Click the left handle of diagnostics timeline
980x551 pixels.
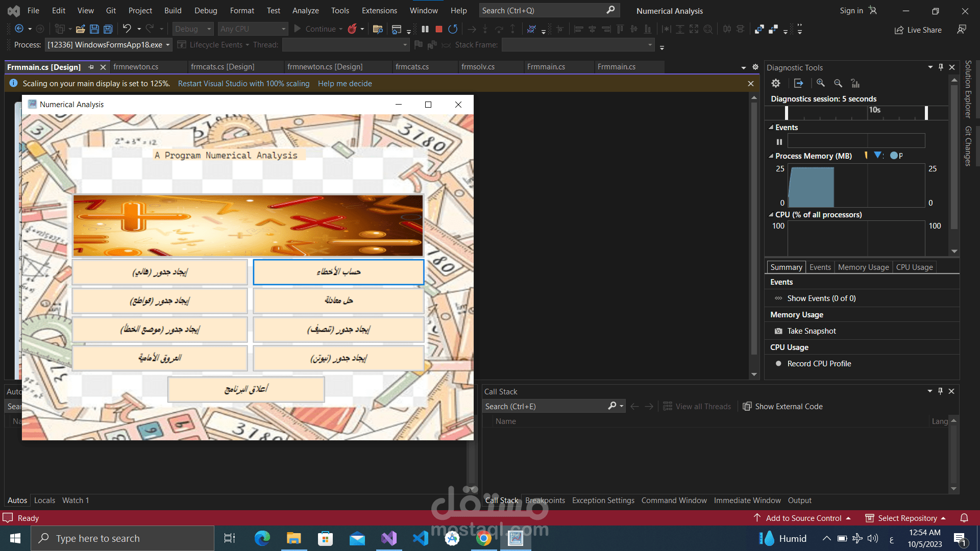pyautogui.click(x=787, y=113)
